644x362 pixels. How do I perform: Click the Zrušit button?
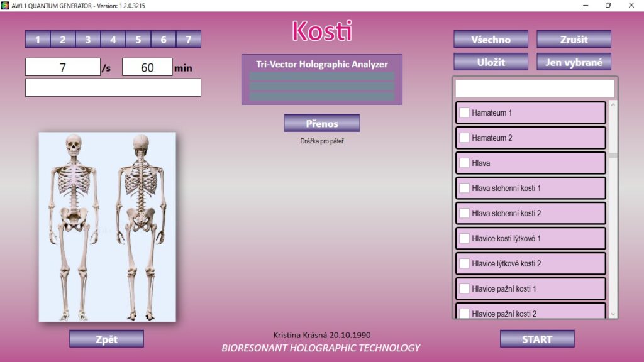click(x=574, y=40)
